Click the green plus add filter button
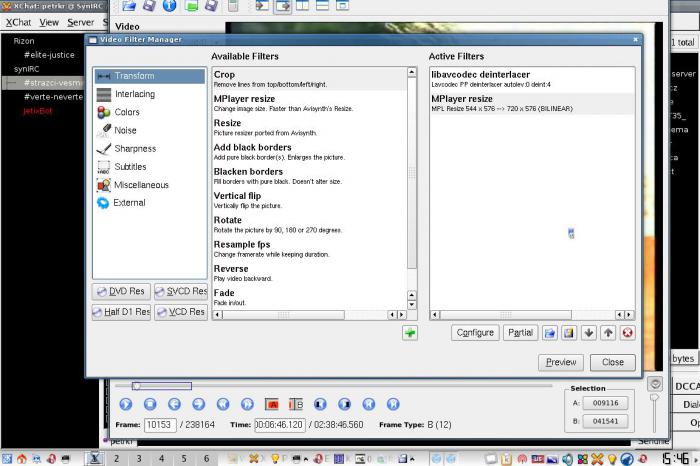The image size is (700, 466). tap(410, 333)
